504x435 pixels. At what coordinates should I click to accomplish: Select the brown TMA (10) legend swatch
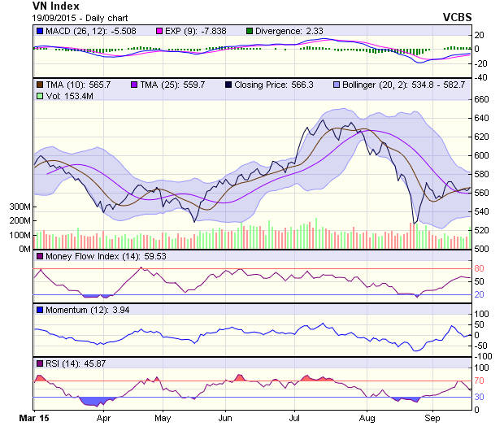[40, 84]
